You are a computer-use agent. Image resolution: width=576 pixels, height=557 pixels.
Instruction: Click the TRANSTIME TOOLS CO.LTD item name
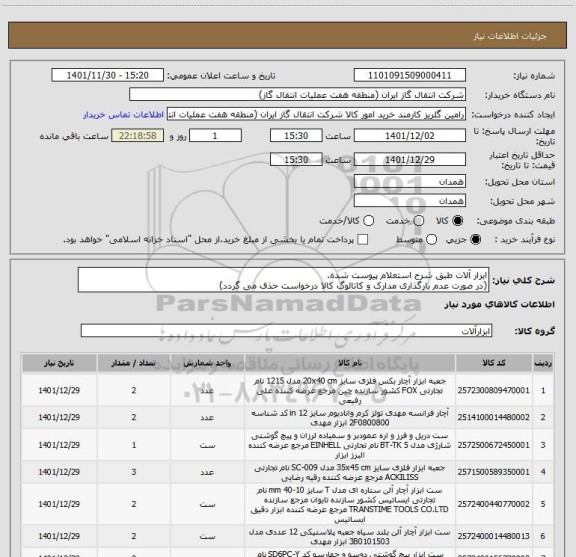coord(350,504)
